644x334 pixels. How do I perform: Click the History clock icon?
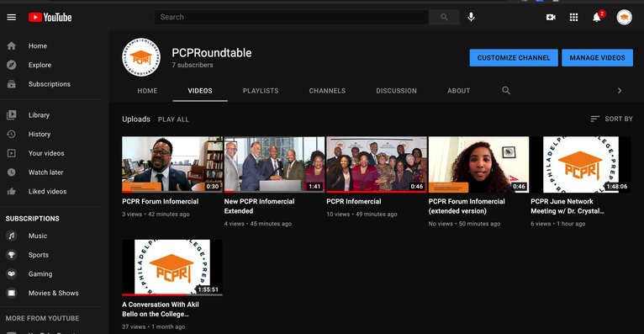[12, 134]
